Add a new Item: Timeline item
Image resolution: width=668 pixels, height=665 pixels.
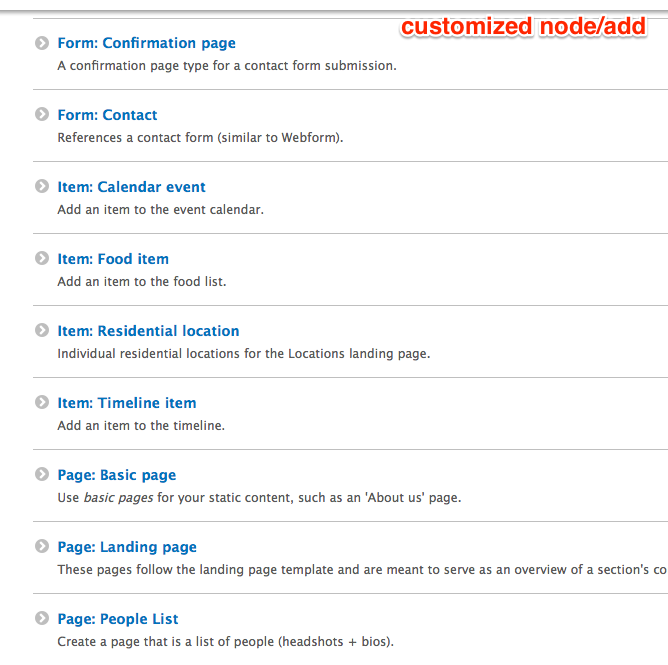pyautogui.click(x=126, y=403)
